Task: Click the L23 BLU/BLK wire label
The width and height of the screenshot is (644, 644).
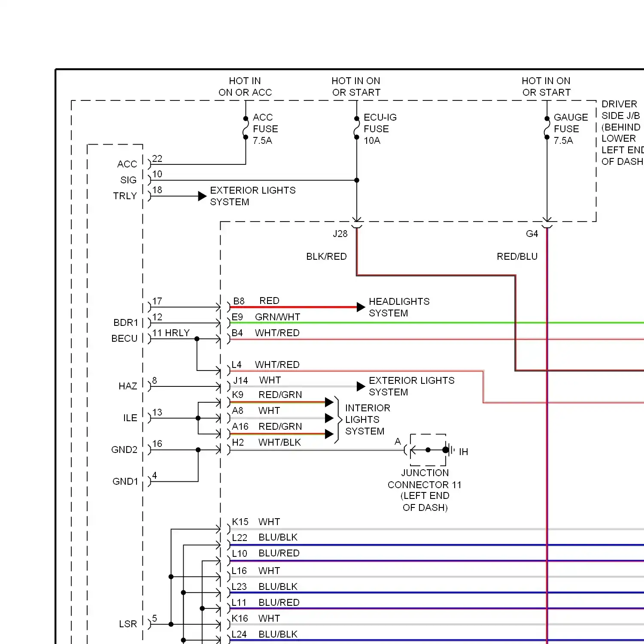Action: pos(264,586)
